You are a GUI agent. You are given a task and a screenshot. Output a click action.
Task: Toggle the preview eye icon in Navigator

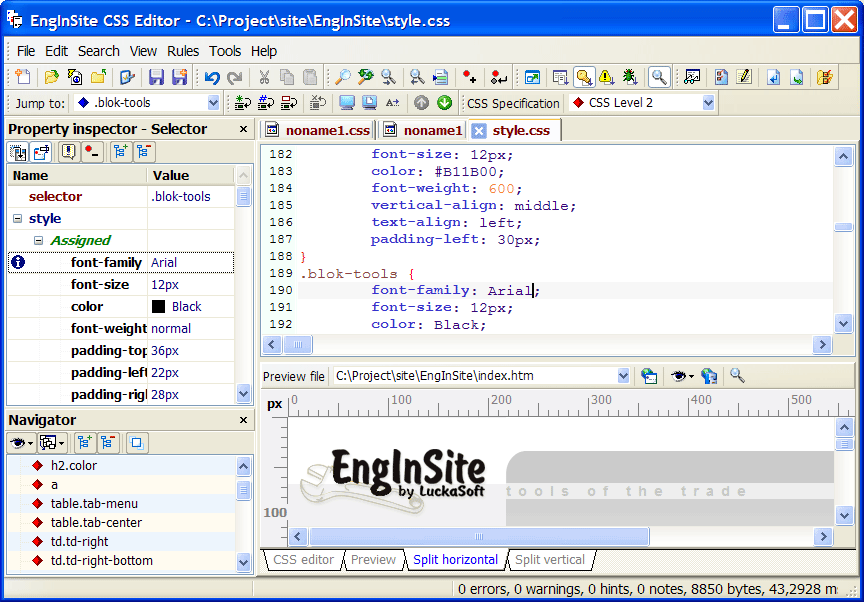(x=18, y=443)
